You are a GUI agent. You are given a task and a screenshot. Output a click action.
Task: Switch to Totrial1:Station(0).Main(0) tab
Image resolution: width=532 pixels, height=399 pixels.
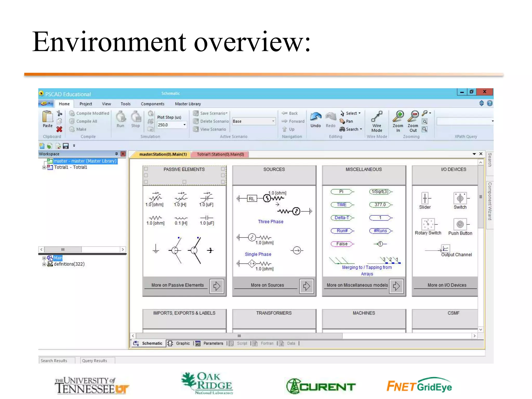point(220,154)
